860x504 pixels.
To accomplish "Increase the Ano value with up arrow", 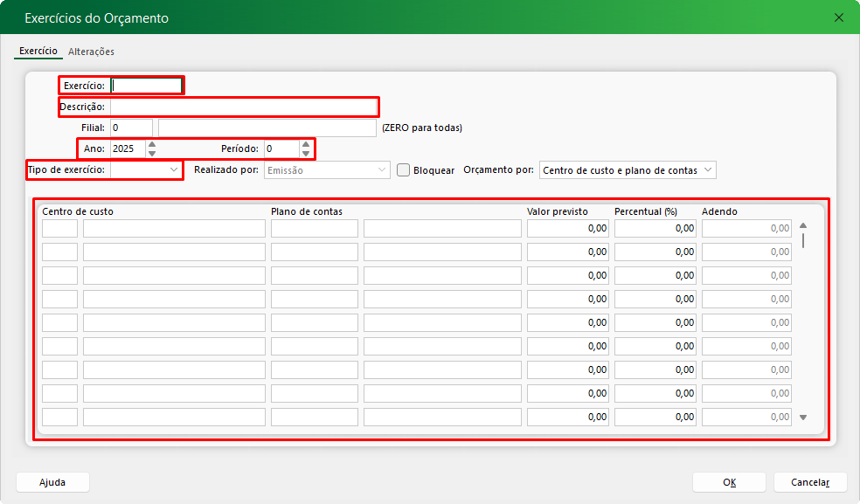I will pyautogui.click(x=152, y=145).
